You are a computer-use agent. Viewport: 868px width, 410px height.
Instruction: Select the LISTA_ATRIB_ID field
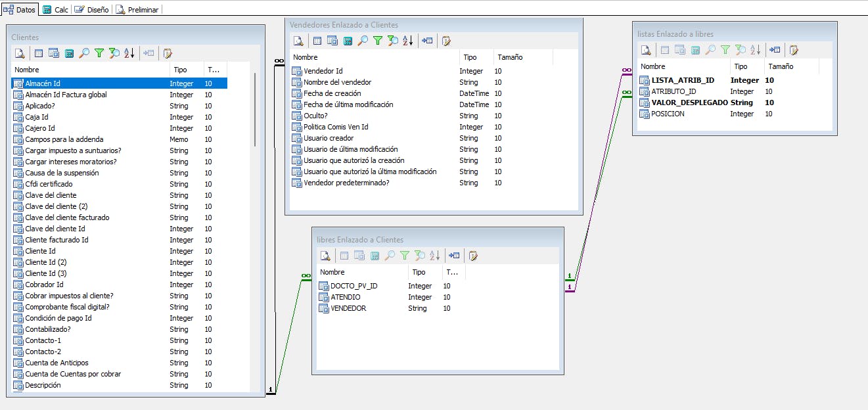(682, 80)
